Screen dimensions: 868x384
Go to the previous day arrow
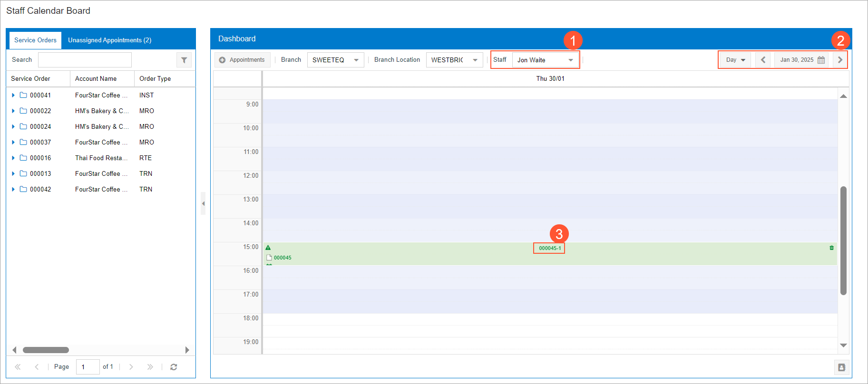763,60
